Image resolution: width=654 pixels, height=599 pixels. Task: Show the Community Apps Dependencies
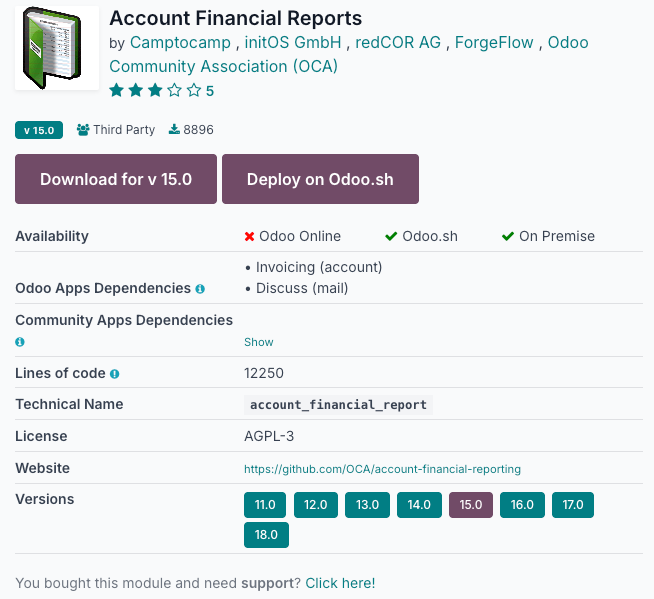click(259, 342)
